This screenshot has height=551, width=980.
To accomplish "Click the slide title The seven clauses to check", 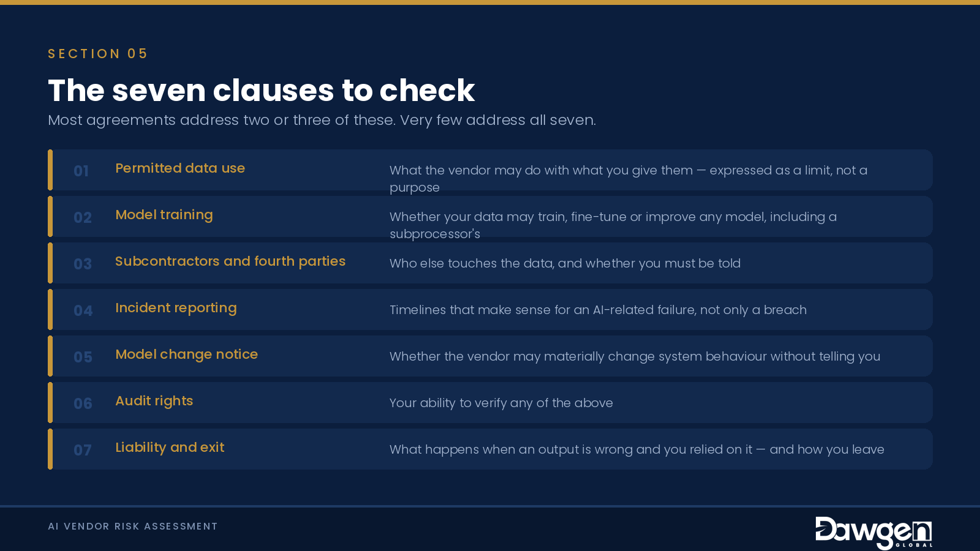I will pos(262,91).
